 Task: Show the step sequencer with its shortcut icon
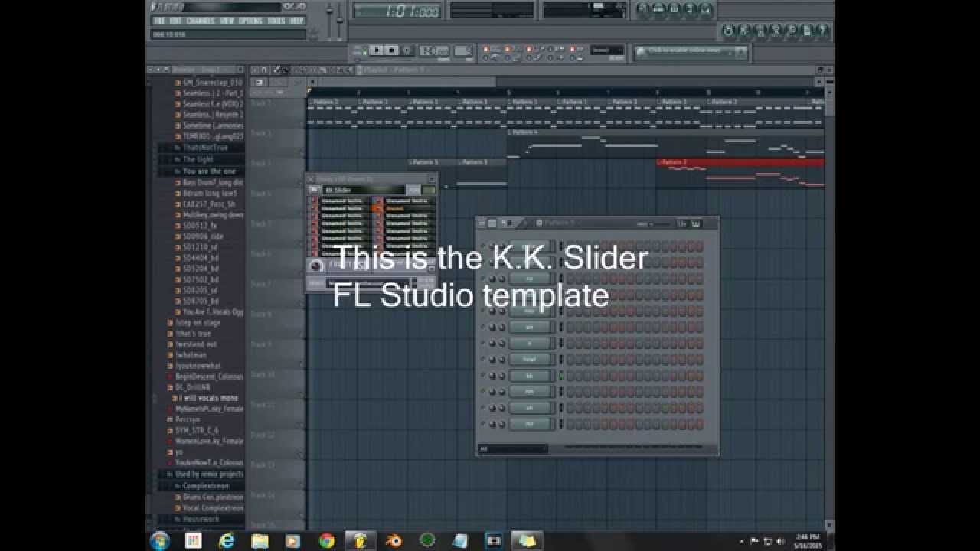(x=659, y=9)
